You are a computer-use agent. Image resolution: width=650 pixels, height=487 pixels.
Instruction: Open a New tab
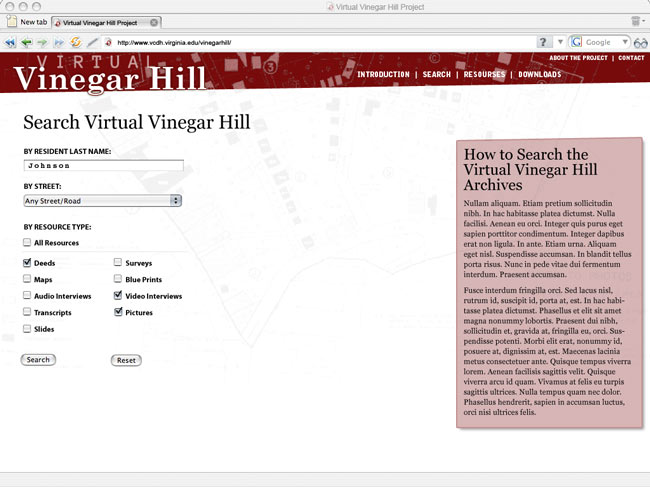pos(27,22)
